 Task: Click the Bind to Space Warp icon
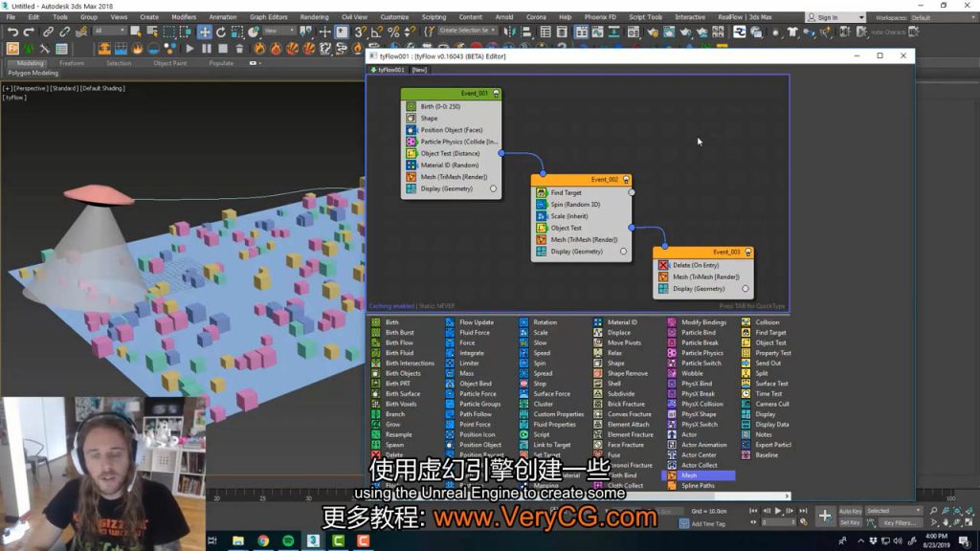[x=81, y=32]
